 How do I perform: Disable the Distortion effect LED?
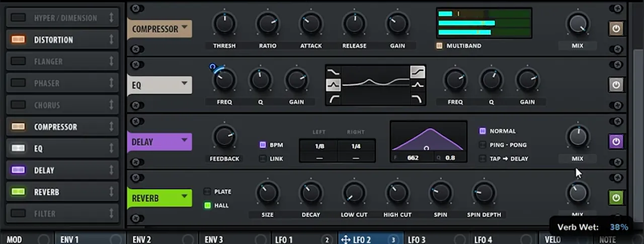point(19,39)
